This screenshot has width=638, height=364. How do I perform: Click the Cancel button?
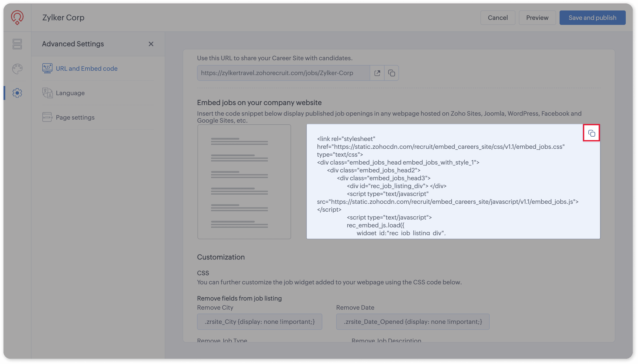tap(497, 18)
